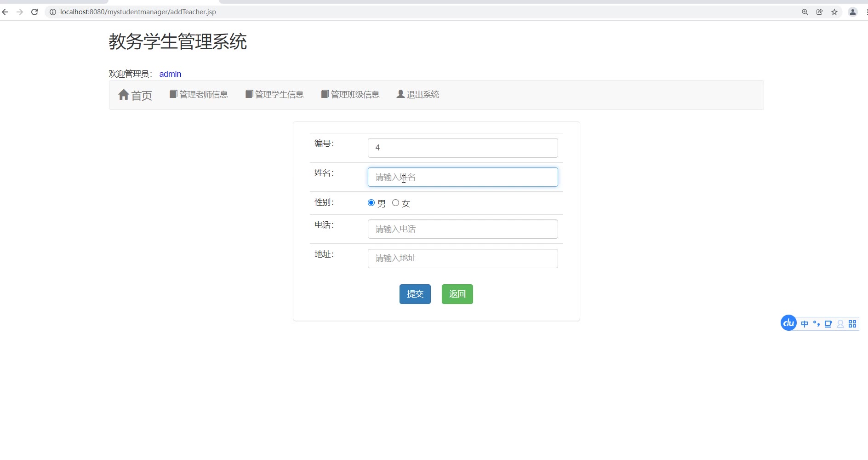The height and width of the screenshot is (460, 868).
Task: Open 管理班级信息 menu item
Action: (x=350, y=94)
